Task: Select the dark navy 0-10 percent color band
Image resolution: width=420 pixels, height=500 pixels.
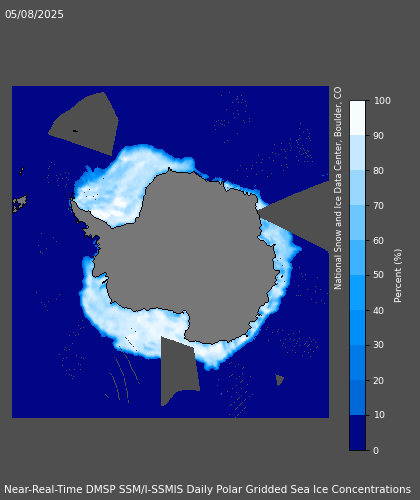Action: click(357, 433)
